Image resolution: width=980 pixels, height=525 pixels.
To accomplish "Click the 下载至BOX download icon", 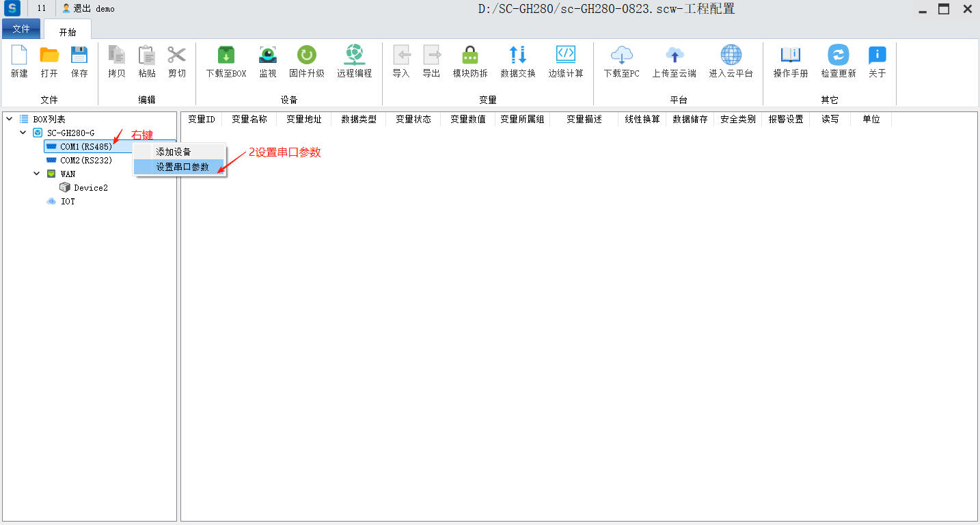I will click(x=226, y=55).
